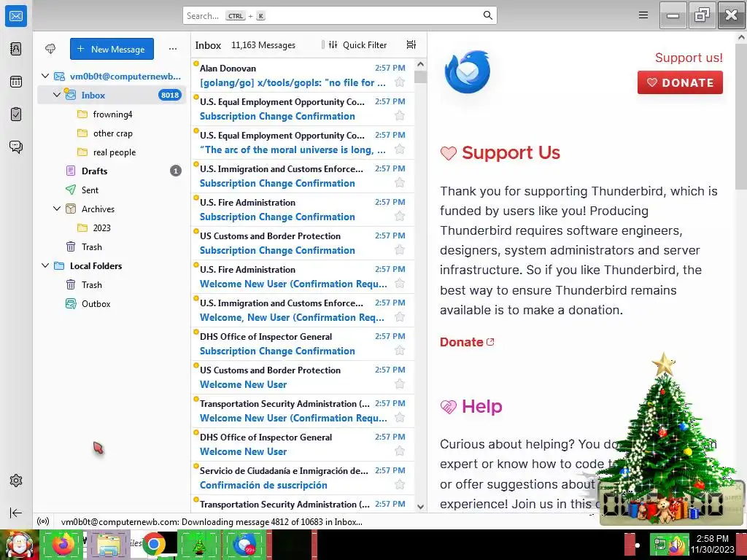Open Trash under the mail account
747x560 pixels.
[x=112, y=247]
